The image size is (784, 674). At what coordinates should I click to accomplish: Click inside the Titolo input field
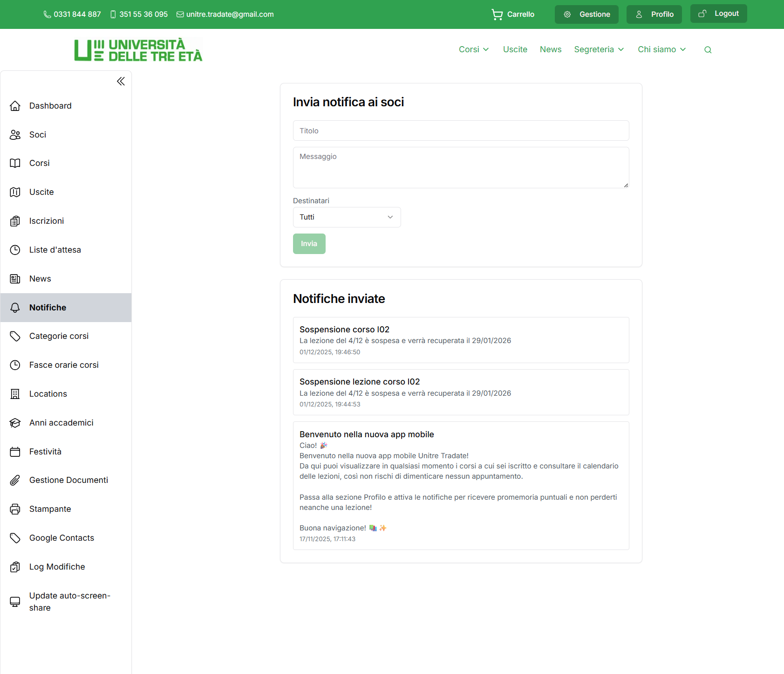click(461, 131)
